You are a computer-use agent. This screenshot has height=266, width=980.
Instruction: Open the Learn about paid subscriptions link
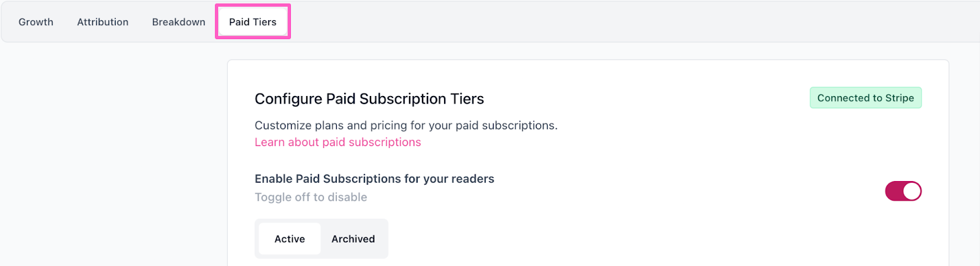pos(337,142)
